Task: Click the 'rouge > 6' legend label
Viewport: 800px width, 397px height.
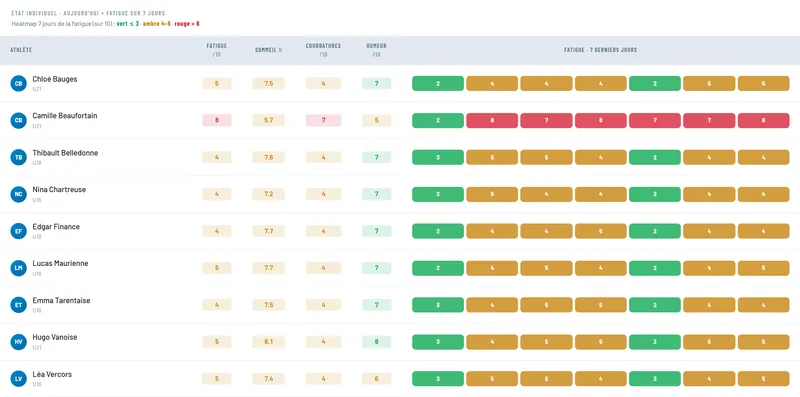Action: 187,23
